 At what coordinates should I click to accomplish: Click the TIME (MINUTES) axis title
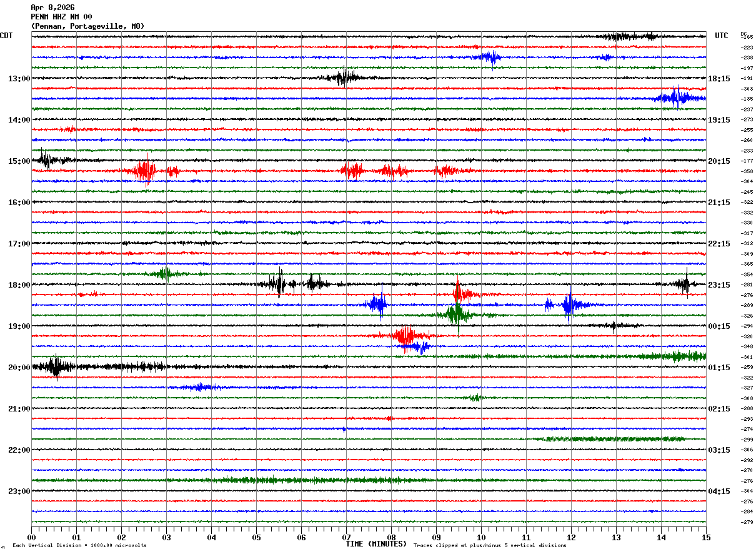376,544
